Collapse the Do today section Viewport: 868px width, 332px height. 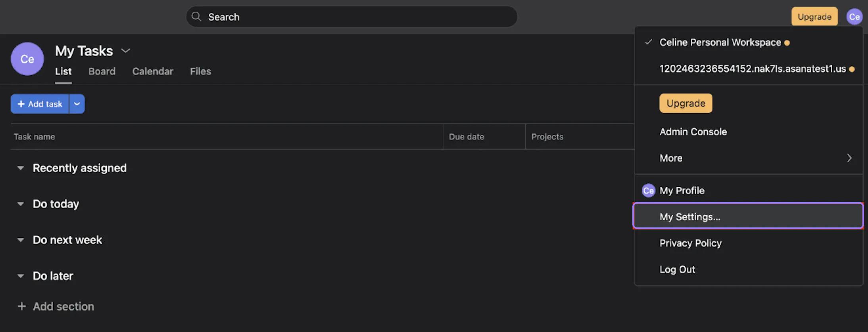point(21,204)
